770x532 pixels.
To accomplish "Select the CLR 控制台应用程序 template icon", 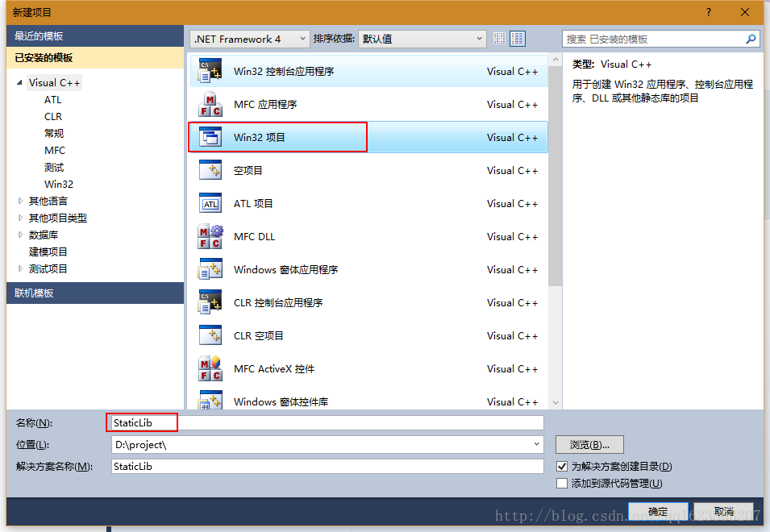I will pyautogui.click(x=210, y=302).
